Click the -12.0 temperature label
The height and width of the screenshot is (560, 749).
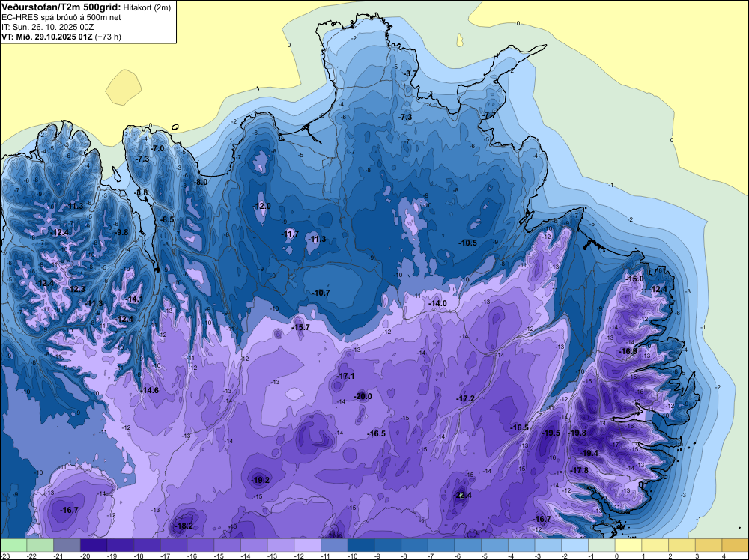coord(261,206)
